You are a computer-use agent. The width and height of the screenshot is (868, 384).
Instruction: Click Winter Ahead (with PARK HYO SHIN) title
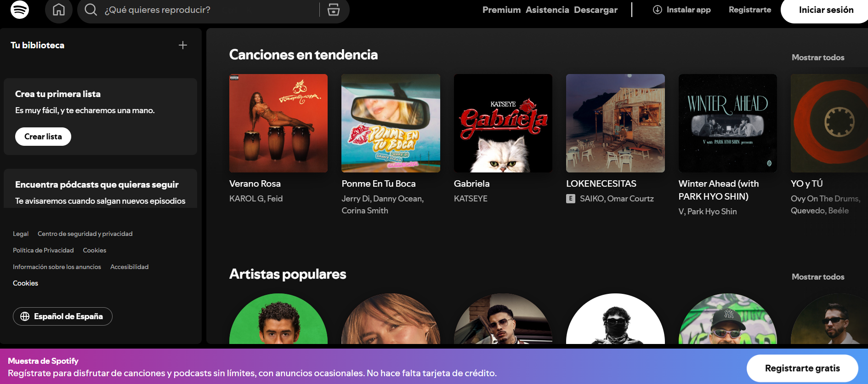[719, 190]
